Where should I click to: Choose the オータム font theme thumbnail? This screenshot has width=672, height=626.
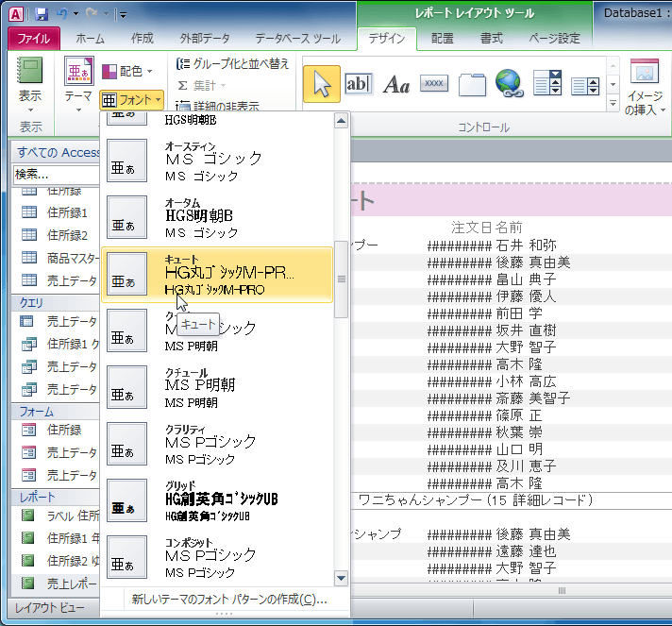tap(126, 217)
